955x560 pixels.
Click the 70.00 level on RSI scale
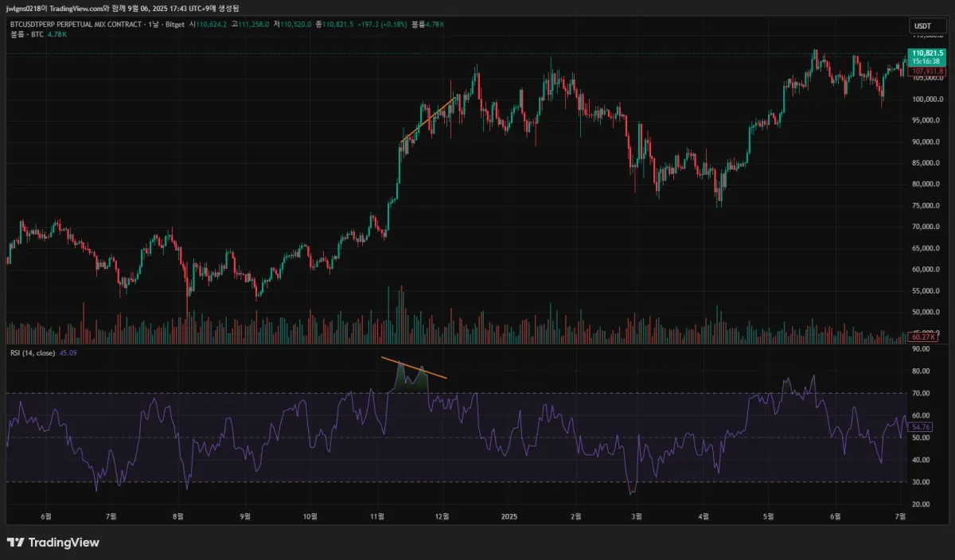coord(922,393)
